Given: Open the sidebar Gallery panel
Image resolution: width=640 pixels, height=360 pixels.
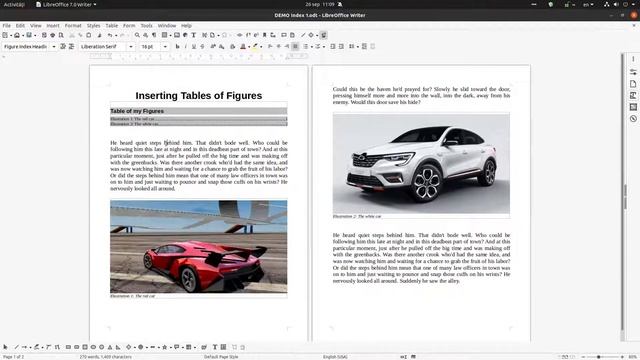Looking at the screenshot, I should 633,107.
